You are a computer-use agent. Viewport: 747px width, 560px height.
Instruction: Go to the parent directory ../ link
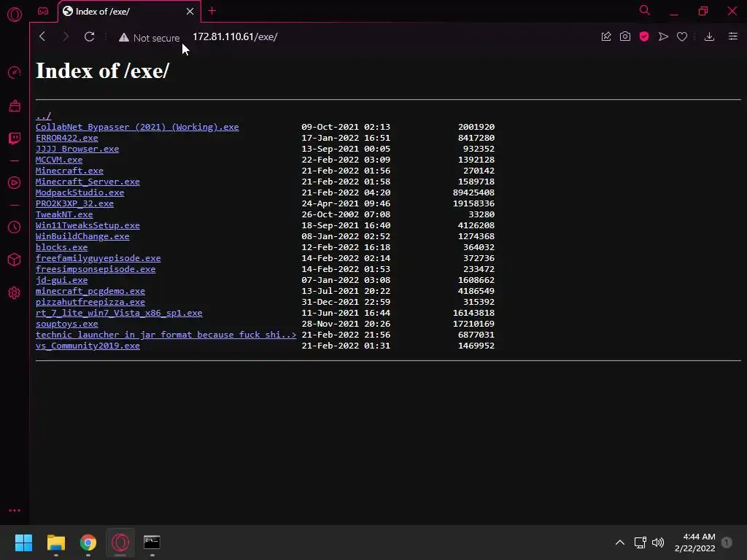click(43, 116)
